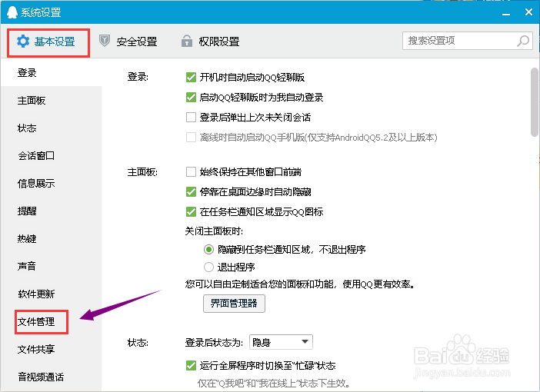
Task: Minimize the 系统设置 window
Action: click(506, 14)
